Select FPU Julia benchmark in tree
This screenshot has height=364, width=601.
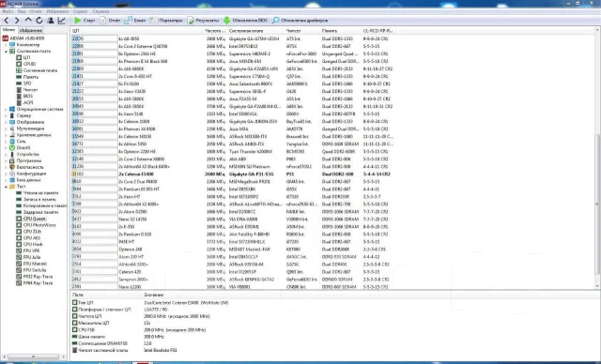[x=31, y=257]
